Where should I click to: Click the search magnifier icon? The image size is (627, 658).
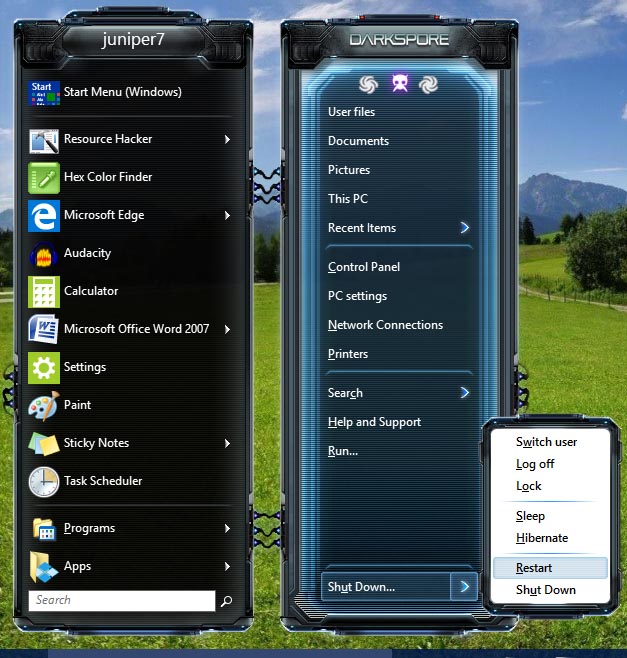[x=227, y=601]
